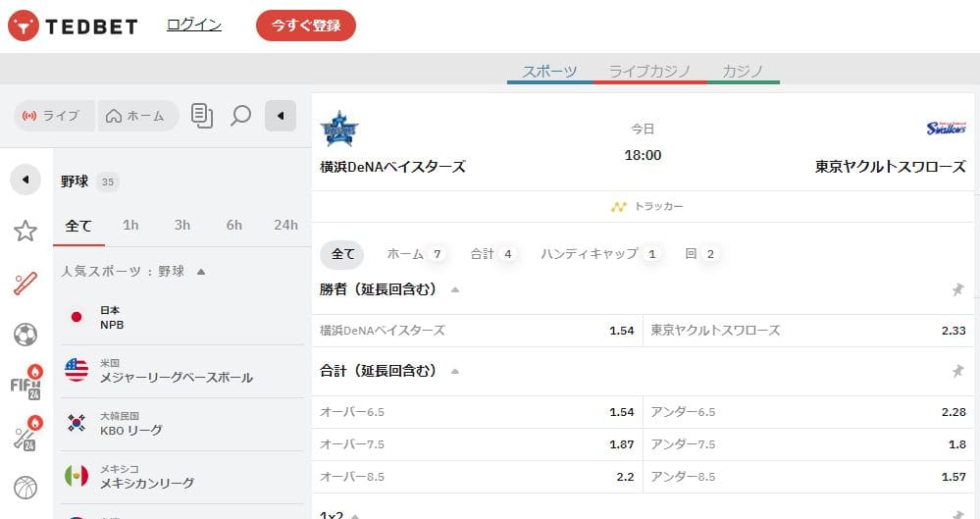Select the hot baseball 24 icon
The image size is (980, 519).
point(26,434)
